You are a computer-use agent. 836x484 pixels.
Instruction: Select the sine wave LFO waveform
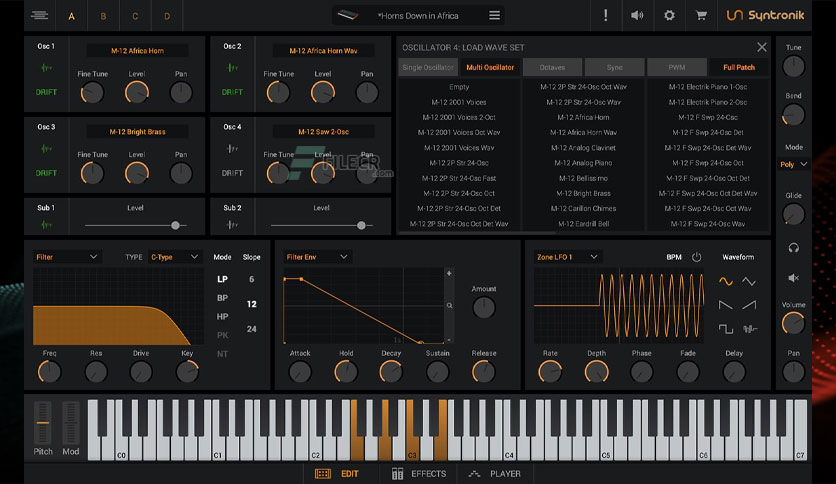(726, 281)
